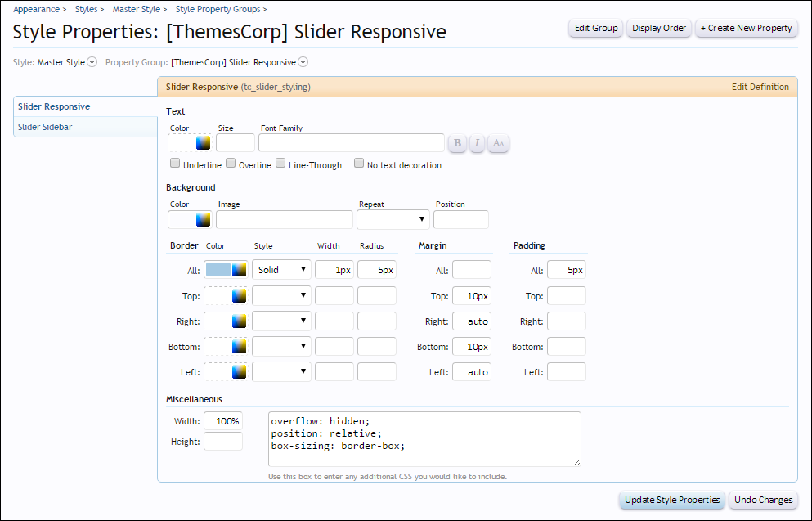Click the Padding Bottom input field
This screenshot has width=812, height=521.
tap(567, 347)
